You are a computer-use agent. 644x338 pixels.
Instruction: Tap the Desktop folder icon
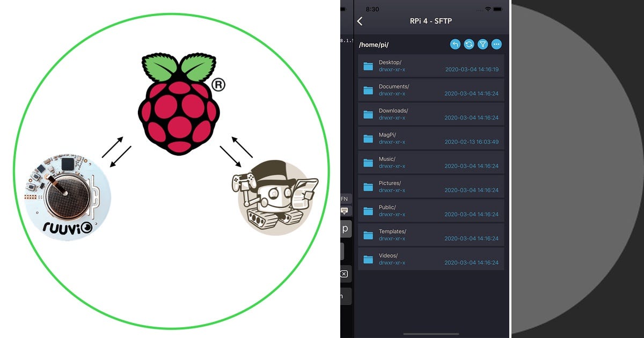pos(368,65)
